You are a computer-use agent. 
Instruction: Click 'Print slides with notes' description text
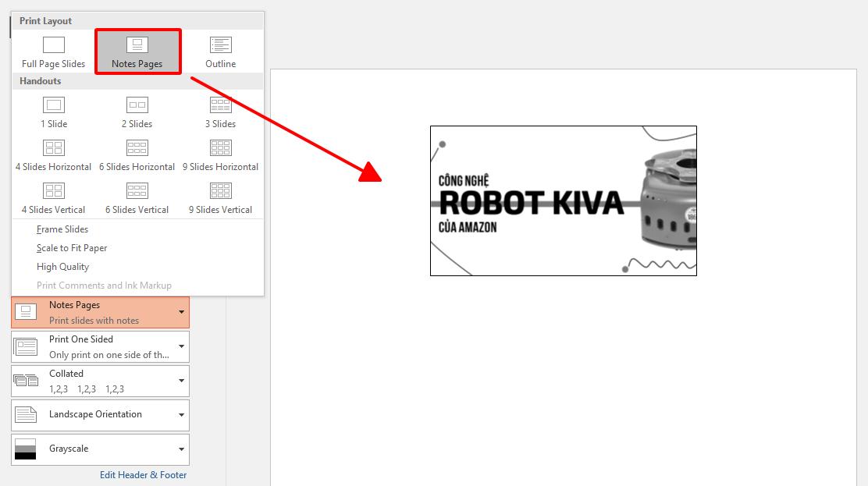coord(94,321)
